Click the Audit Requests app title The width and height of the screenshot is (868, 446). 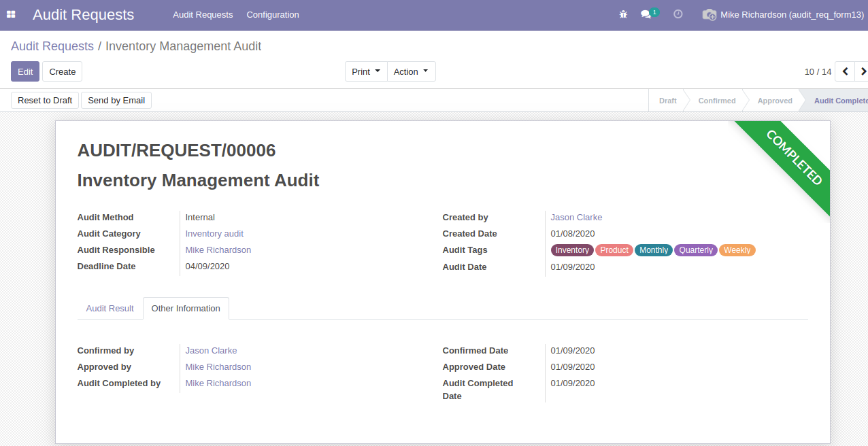pos(83,14)
